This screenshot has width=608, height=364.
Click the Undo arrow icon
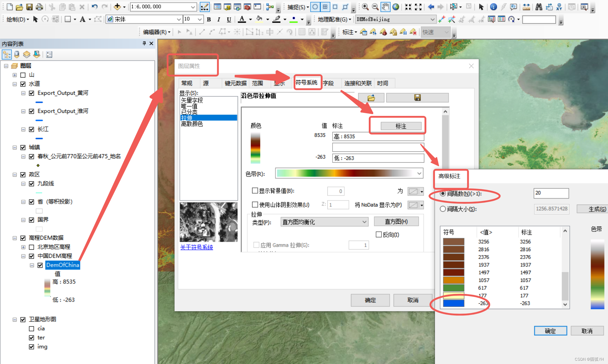pos(95,7)
